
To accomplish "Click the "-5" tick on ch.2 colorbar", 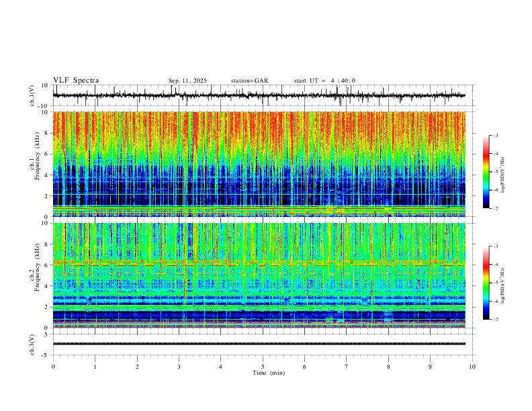I will click(x=495, y=283).
